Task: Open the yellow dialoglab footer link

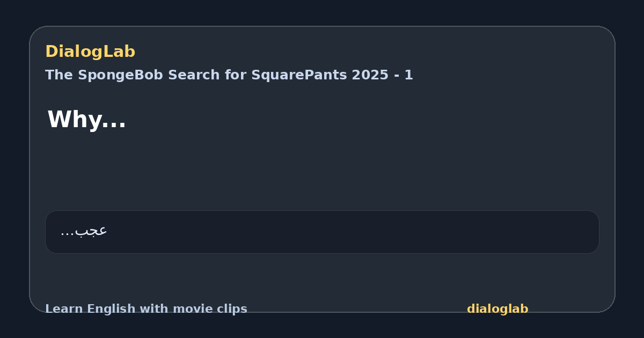Action: pos(497,309)
